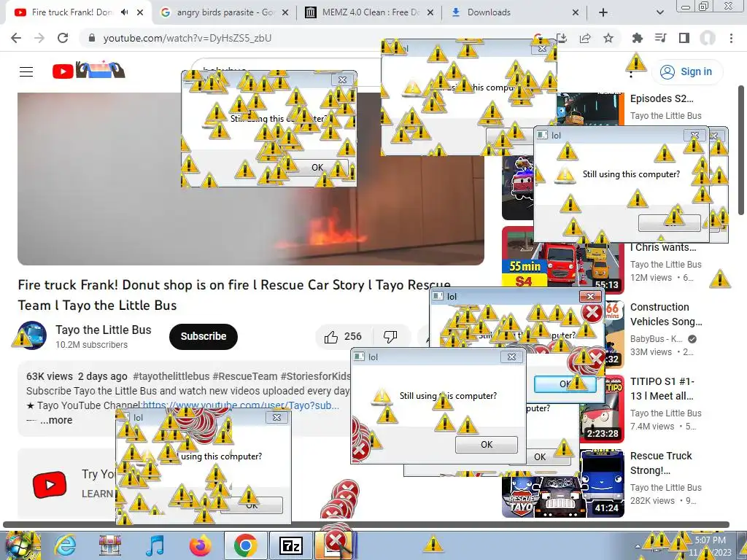This screenshot has width=747, height=560.
Task: Go back using the browser back arrow
Action: tap(16, 38)
